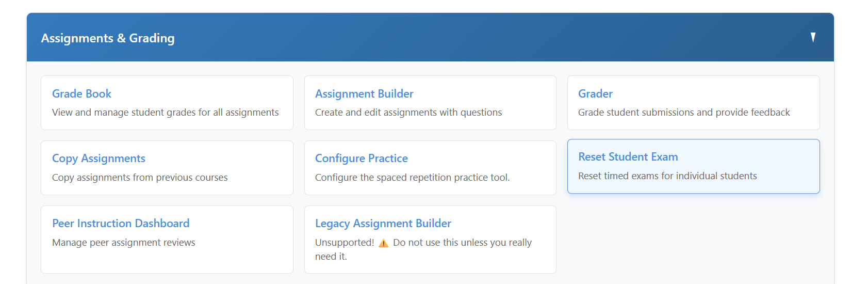
Task: Click the 'Reset timed exams' description text
Action: (x=667, y=176)
